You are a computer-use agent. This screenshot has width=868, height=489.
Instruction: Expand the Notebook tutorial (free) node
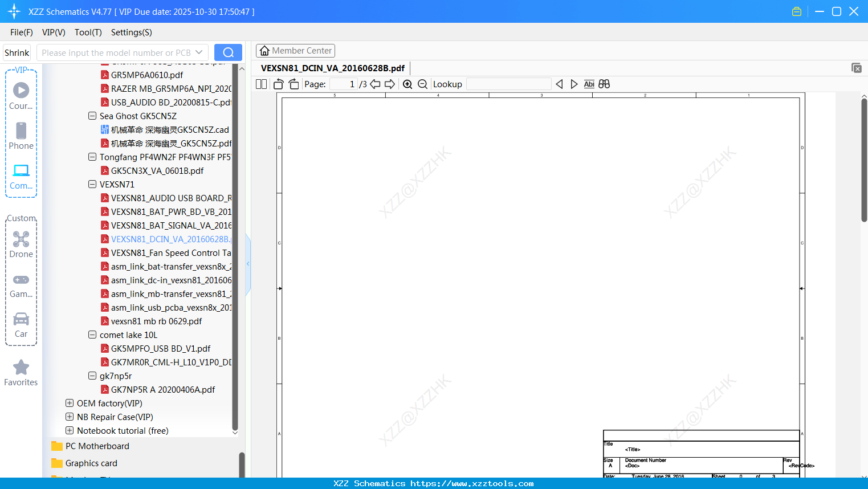coord(70,430)
